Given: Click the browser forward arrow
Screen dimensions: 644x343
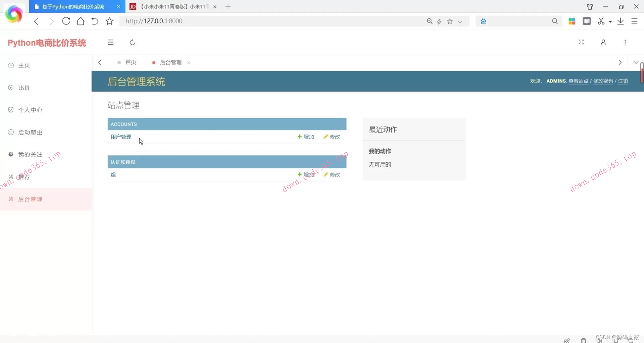Looking at the screenshot, I should point(51,21).
